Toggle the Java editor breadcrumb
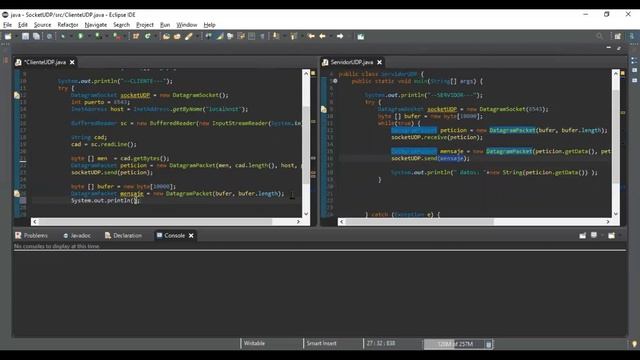640x360 pixels. click(209, 36)
